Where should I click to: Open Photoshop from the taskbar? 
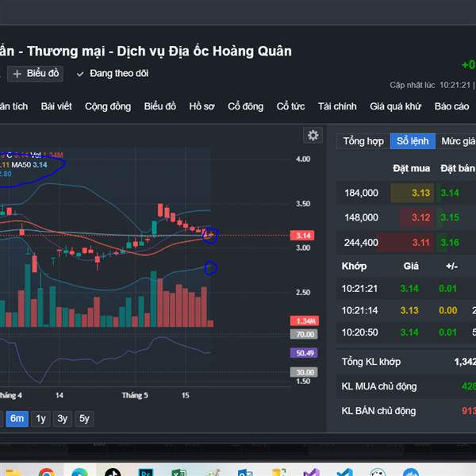coord(146,471)
